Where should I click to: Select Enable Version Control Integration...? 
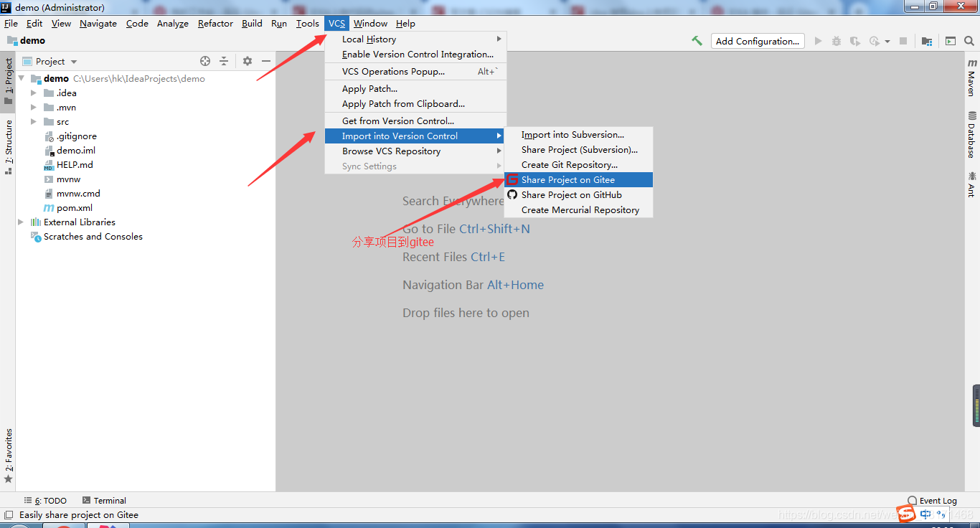pos(415,54)
